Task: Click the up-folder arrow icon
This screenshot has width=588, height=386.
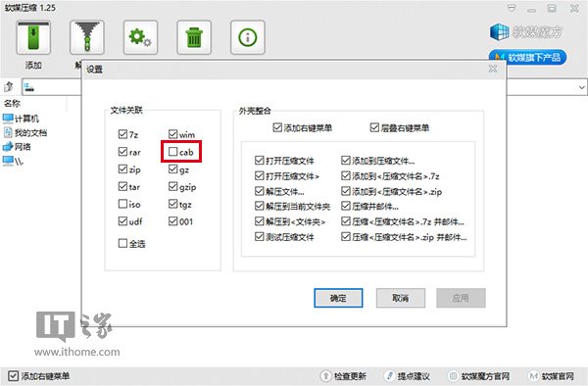Action: (8, 87)
